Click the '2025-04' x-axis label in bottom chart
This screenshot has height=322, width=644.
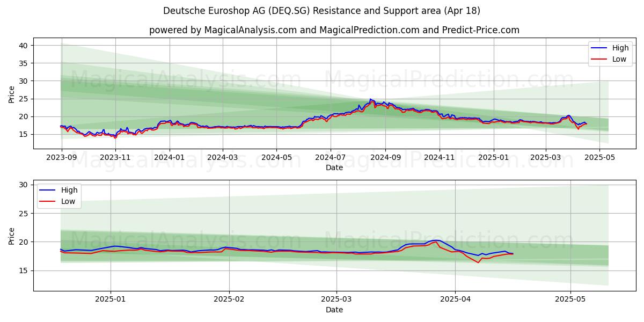(455, 300)
